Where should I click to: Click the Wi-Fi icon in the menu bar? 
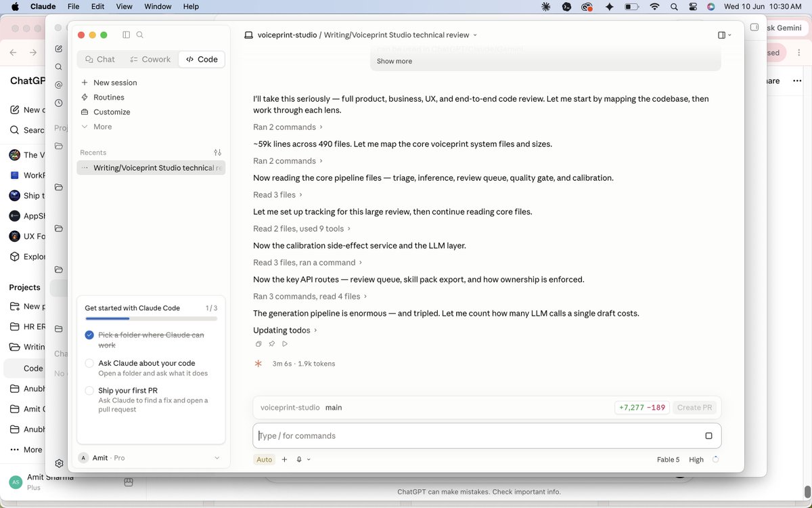coord(654,6)
